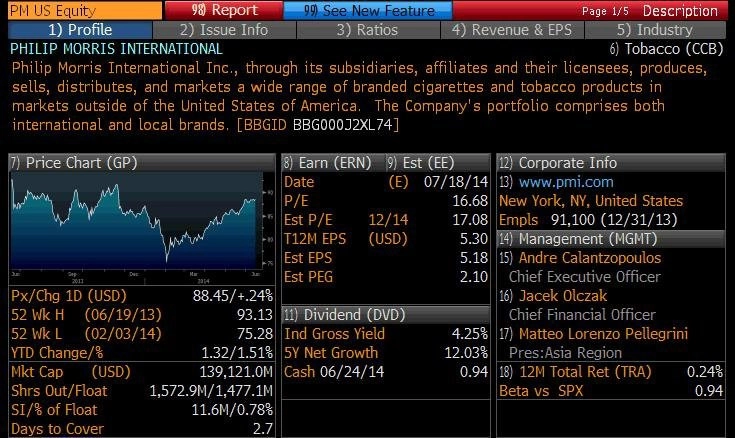735x438 pixels.
Task: Click the Pres:Asia Region title
Action: pyautogui.click(x=565, y=353)
